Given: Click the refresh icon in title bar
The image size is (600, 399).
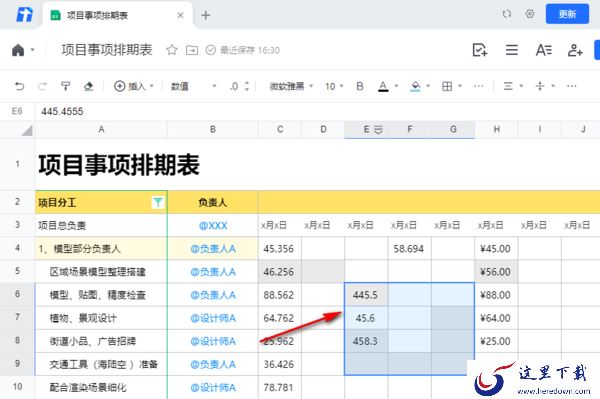Looking at the screenshot, I should coord(507,14).
